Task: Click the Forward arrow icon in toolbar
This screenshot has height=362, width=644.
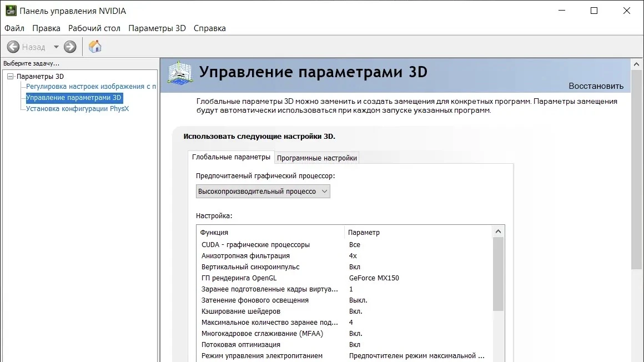Action: point(71,47)
